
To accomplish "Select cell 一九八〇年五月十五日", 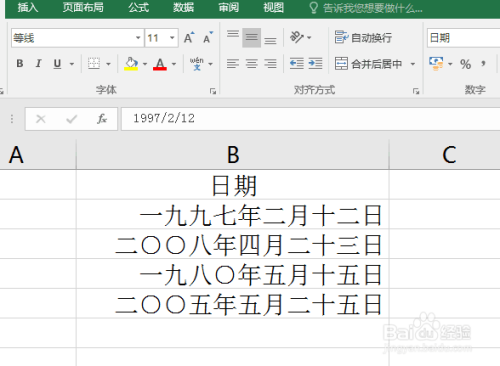I will (233, 274).
